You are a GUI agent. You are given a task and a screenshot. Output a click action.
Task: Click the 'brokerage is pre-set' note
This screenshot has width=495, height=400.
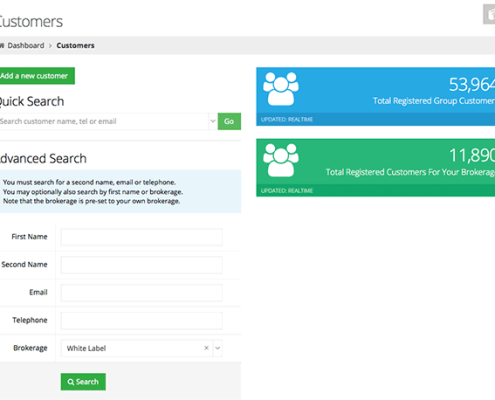pyautogui.click(x=92, y=201)
